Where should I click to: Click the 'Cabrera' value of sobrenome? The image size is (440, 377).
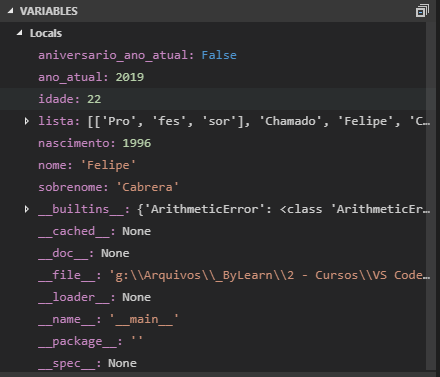click(x=148, y=187)
